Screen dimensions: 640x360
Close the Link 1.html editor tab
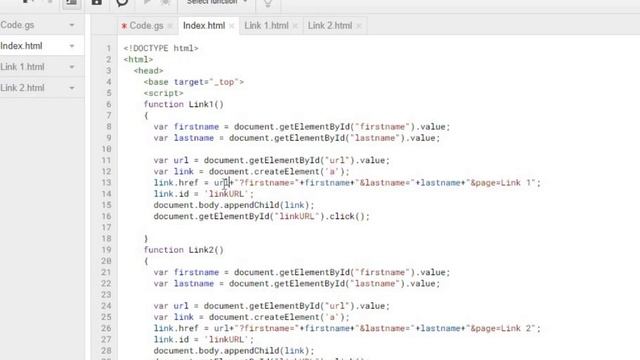(295, 26)
